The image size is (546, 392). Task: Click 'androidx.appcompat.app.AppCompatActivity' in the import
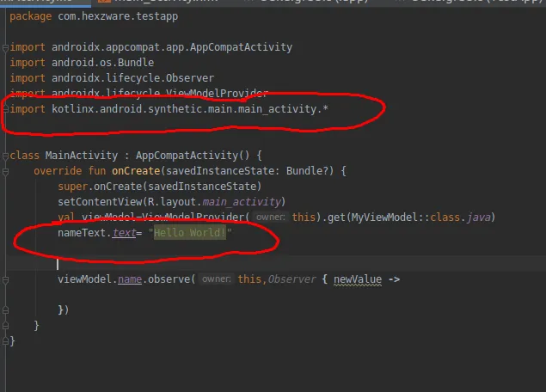pos(172,47)
